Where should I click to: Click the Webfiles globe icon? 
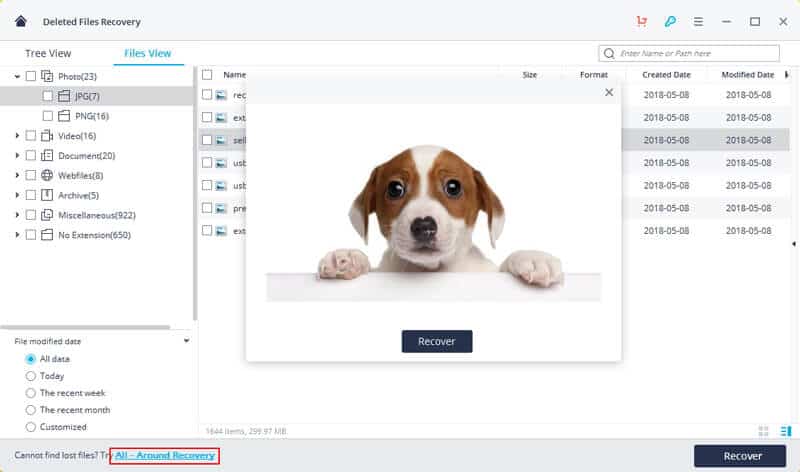coord(47,176)
